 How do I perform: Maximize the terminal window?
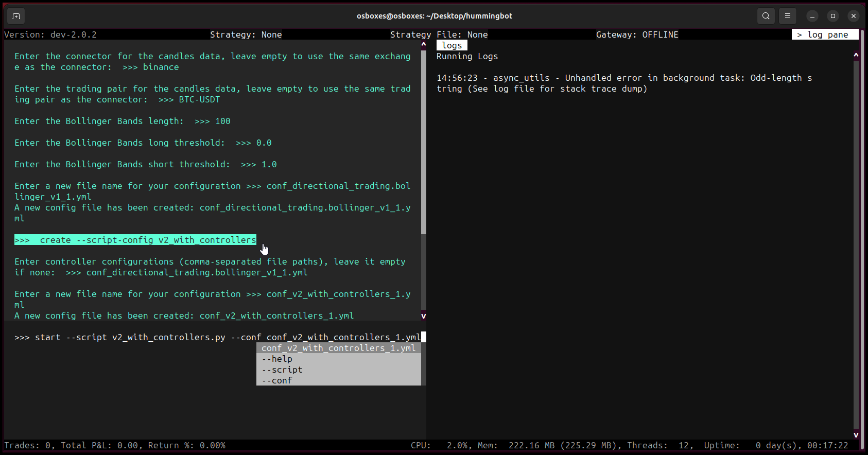click(833, 16)
